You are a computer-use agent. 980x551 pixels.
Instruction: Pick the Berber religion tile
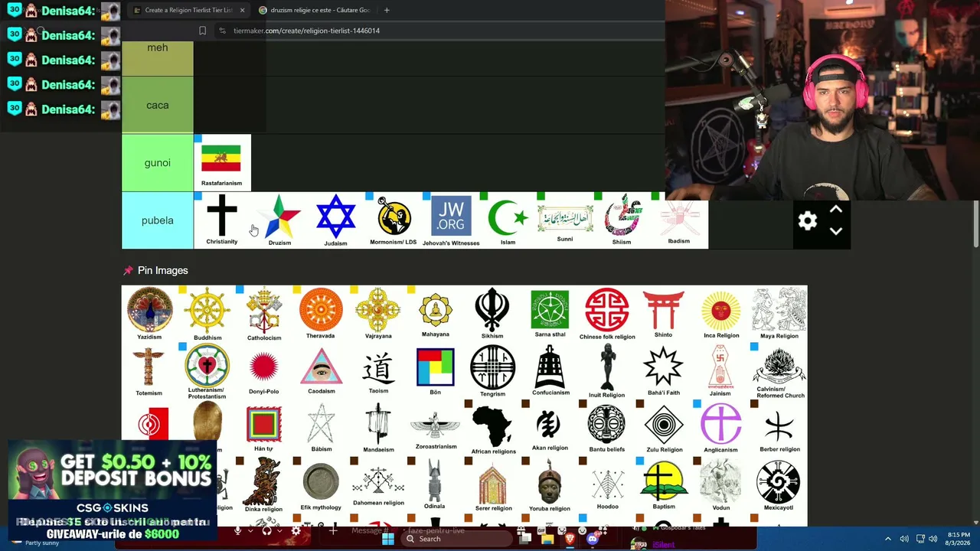point(779,429)
